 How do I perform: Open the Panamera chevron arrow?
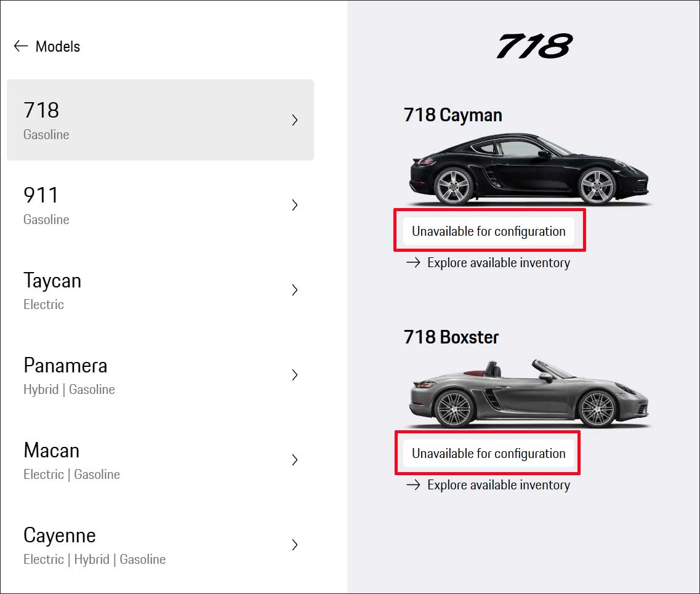(x=295, y=375)
